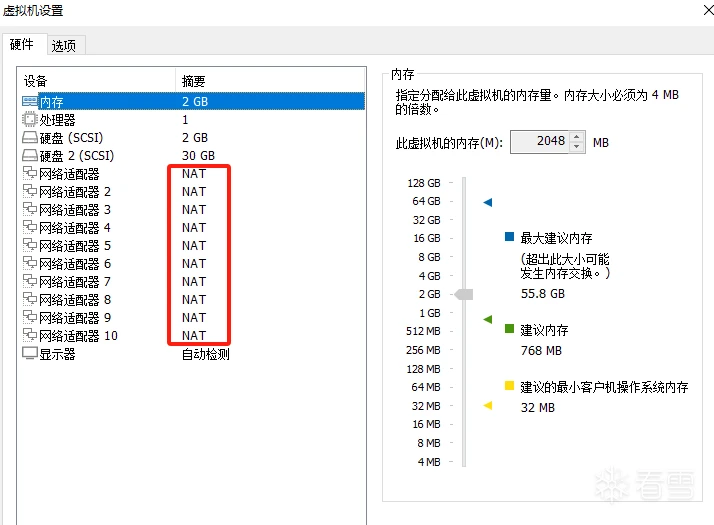714x525 pixels.
Task: Click the 网络适配器 2 network icon
Action: coord(30,191)
